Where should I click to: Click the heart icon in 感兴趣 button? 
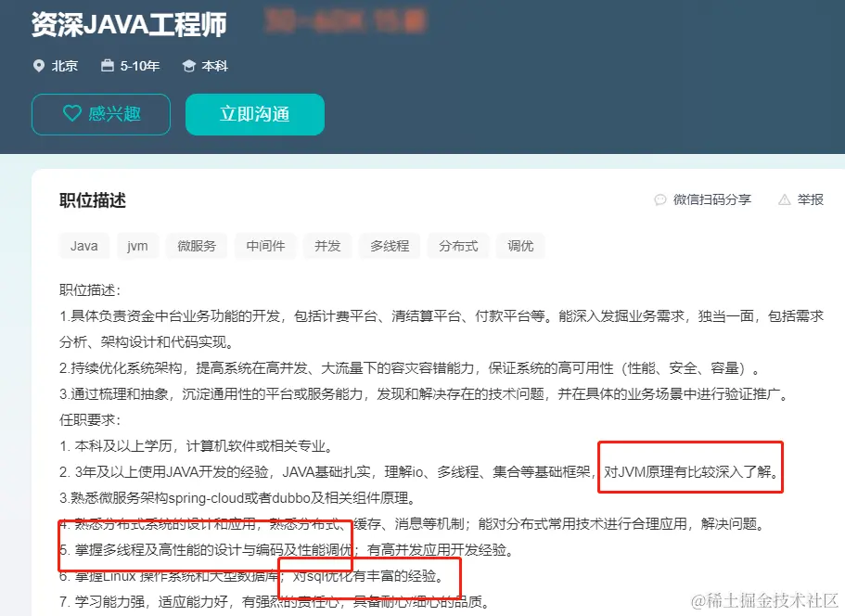tap(71, 114)
